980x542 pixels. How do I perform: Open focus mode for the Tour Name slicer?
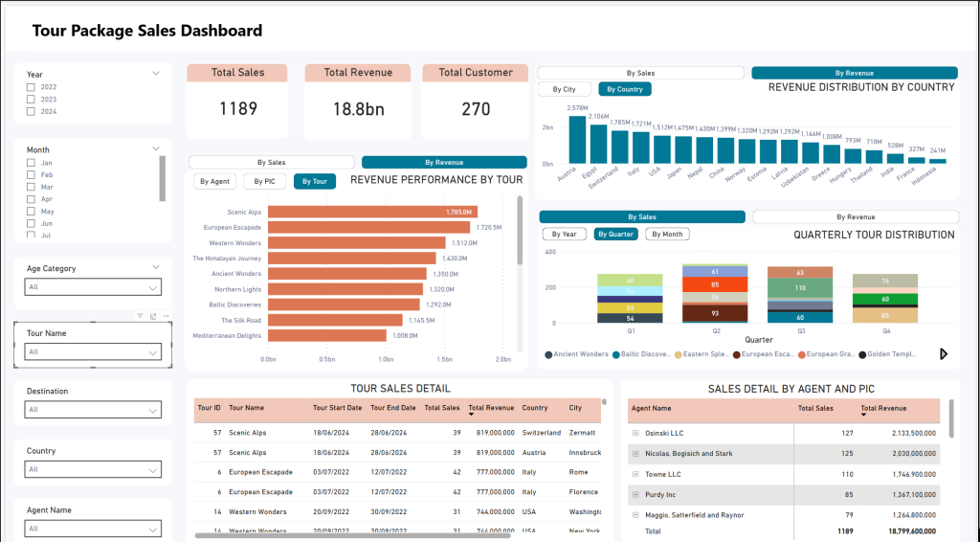point(153,316)
